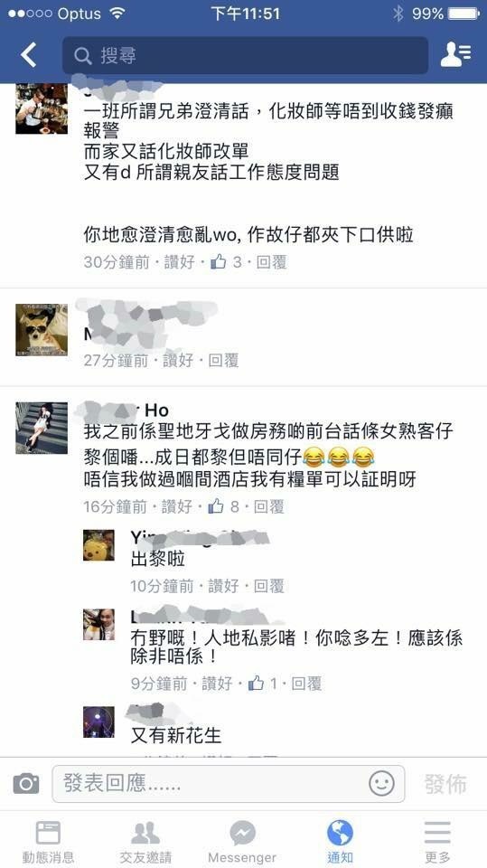Select the 通知 notifications globe tab
This screenshot has width=487, height=868.
click(x=340, y=842)
